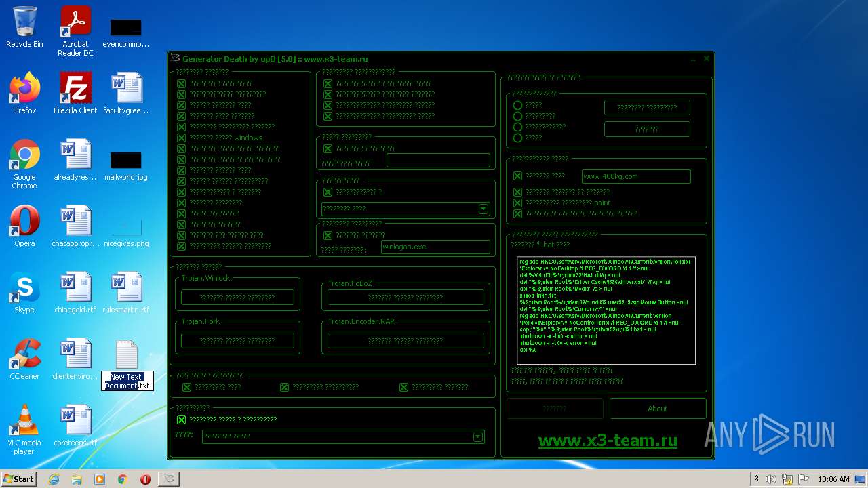This screenshot has width=868, height=488.
Task: Launch Acrobat Reader DC from desktop
Action: click(x=75, y=31)
